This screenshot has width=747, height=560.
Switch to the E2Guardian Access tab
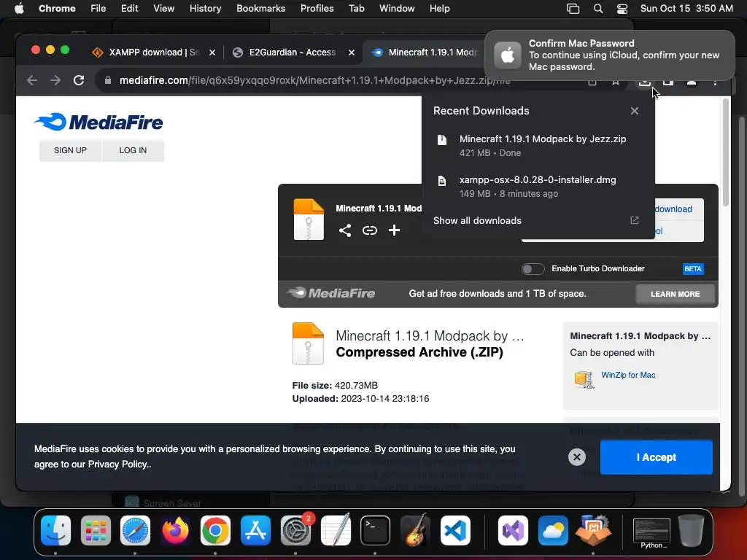[292, 52]
